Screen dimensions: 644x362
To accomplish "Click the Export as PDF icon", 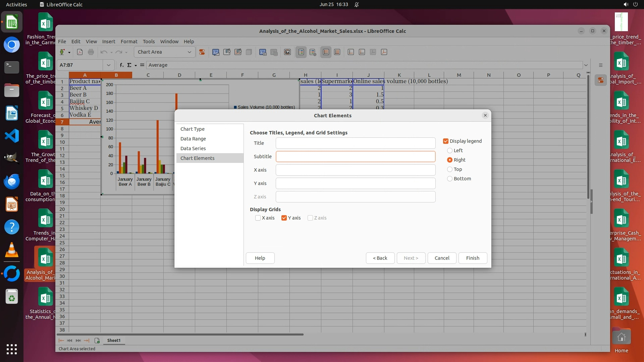I will [80, 52].
